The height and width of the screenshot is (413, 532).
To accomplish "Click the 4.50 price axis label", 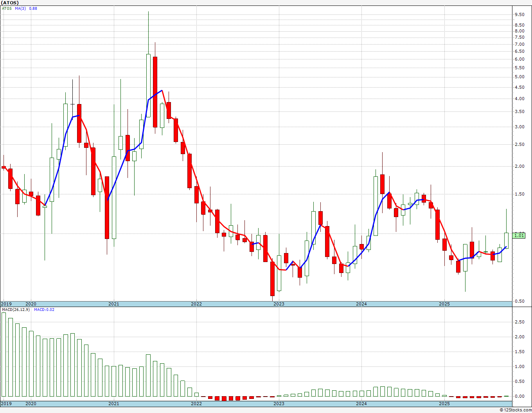I will pyautogui.click(x=519, y=87).
